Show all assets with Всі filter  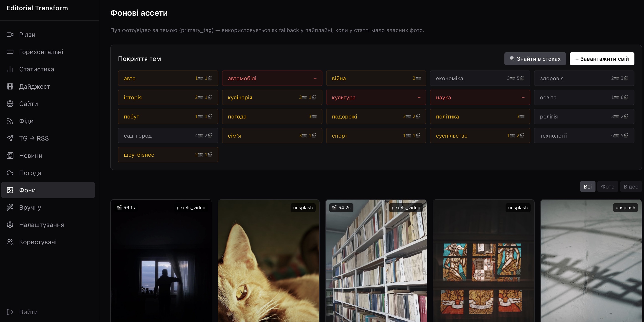coord(588,186)
